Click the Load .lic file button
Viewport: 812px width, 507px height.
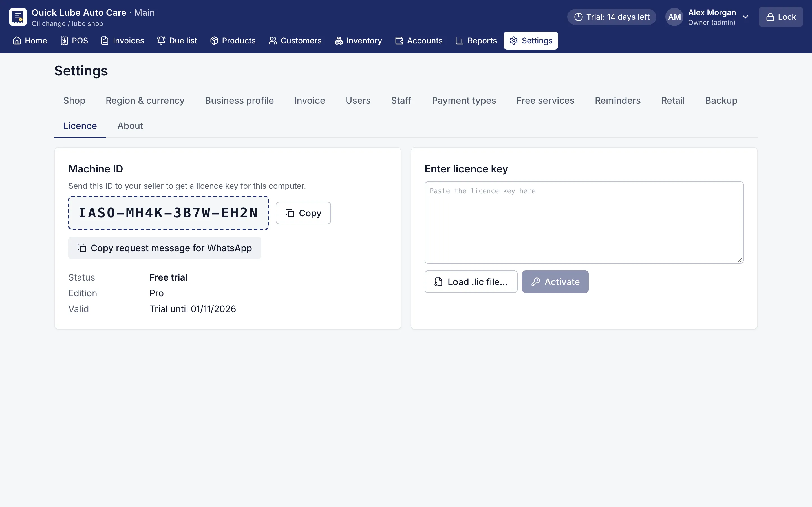471,282
